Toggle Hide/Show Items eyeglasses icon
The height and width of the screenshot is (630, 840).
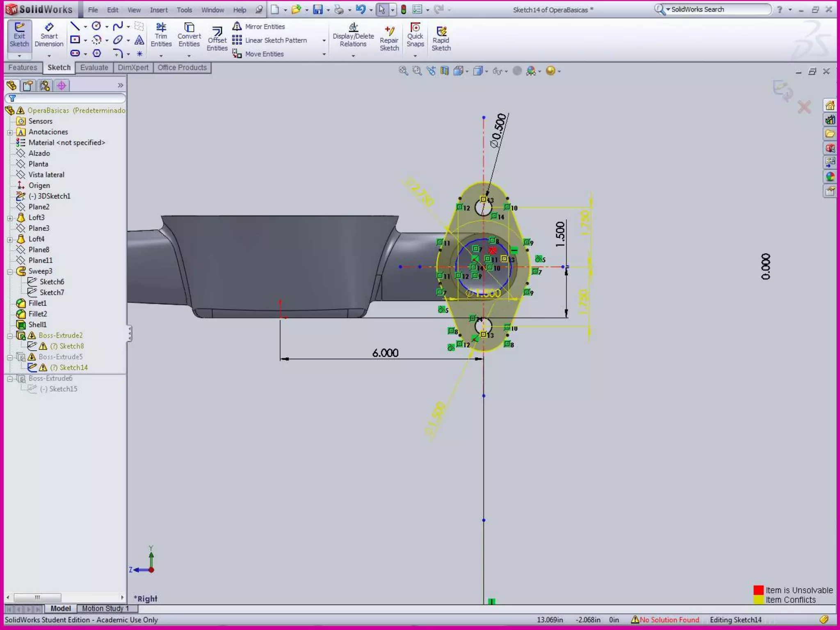(498, 71)
